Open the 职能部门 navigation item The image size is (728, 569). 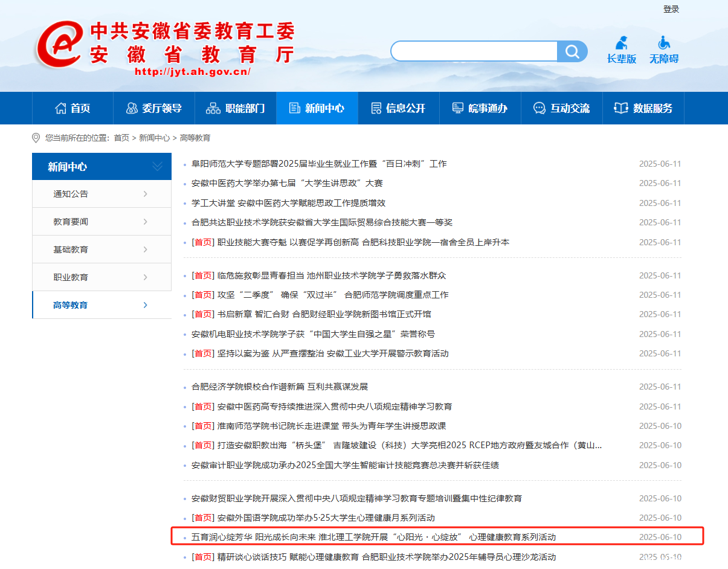(236, 108)
